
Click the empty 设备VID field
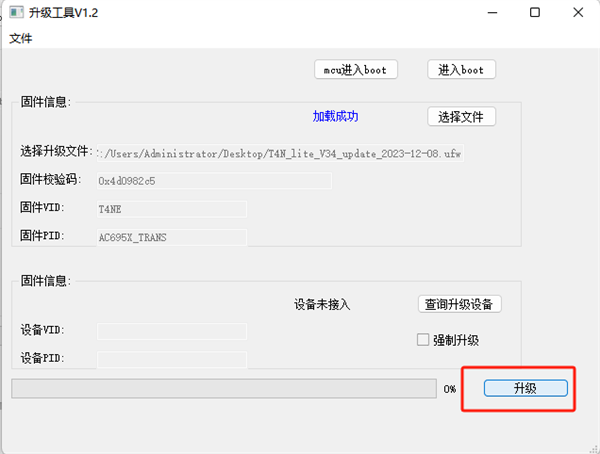click(x=171, y=331)
